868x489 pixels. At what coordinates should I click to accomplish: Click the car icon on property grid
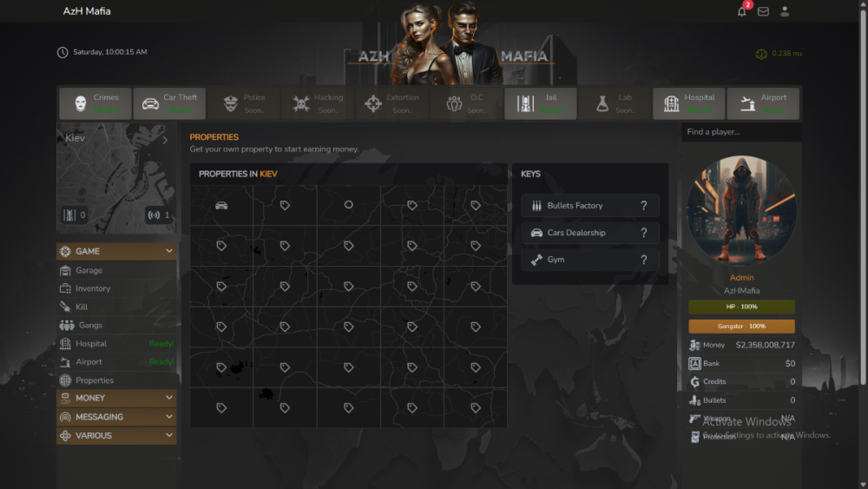point(221,206)
